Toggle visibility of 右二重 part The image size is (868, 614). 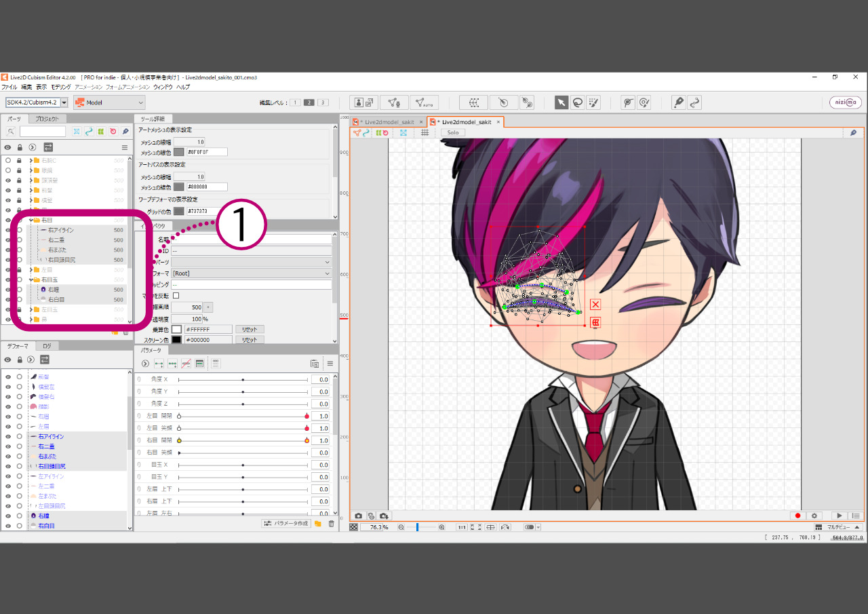point(8,240)
